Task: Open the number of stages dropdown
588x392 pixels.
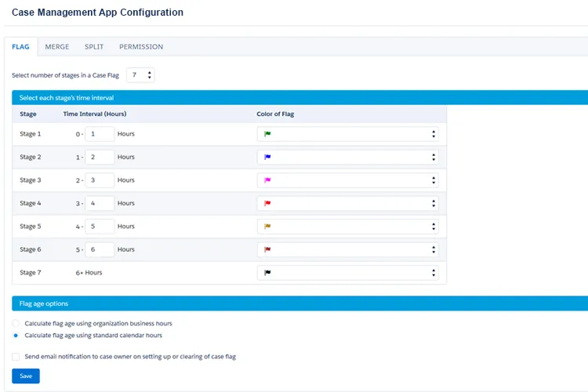Action: pyautogui.click(x=140, y=75)
